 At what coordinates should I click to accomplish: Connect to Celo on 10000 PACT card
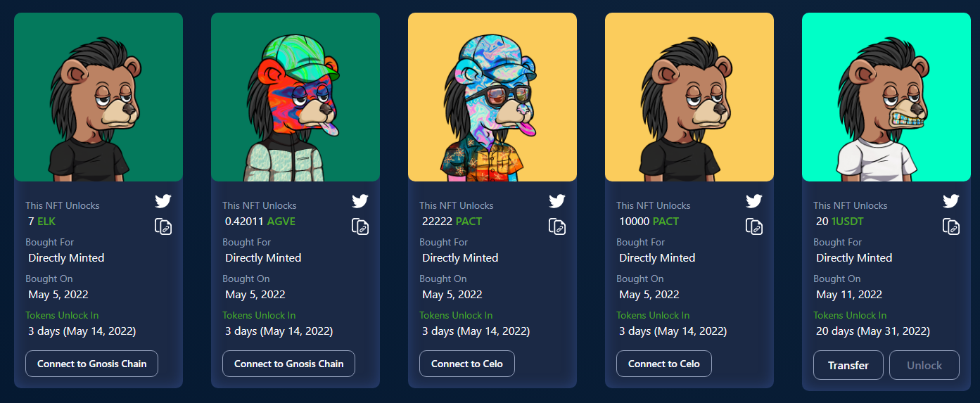pos(664,364)
